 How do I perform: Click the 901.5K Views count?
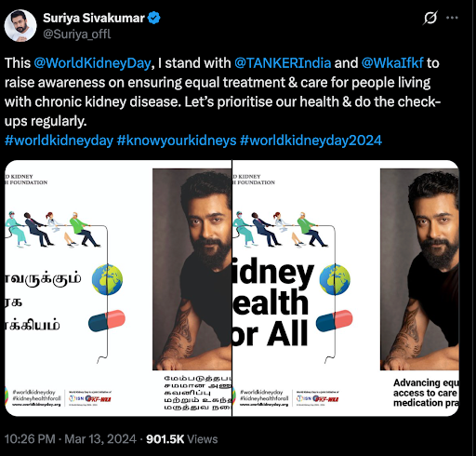[x=182, y=439]
